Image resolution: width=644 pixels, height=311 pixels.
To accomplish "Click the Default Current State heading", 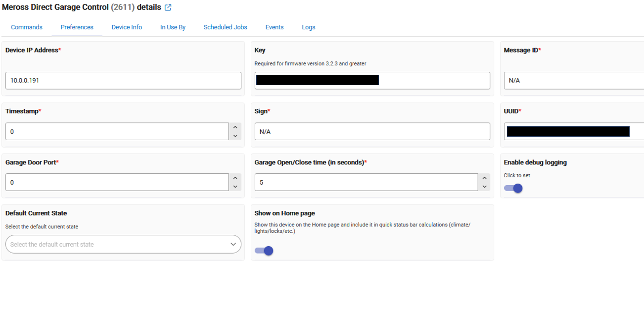I will [x=36, y=213].
